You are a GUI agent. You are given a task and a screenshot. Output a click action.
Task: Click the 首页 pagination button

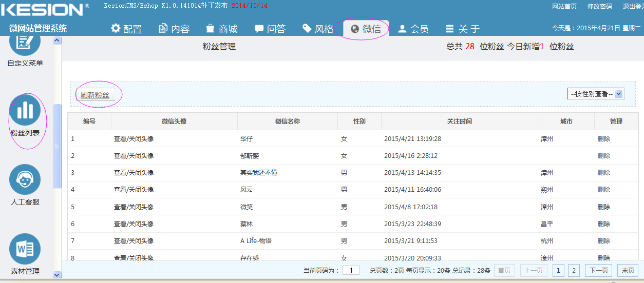click(504, 271)
